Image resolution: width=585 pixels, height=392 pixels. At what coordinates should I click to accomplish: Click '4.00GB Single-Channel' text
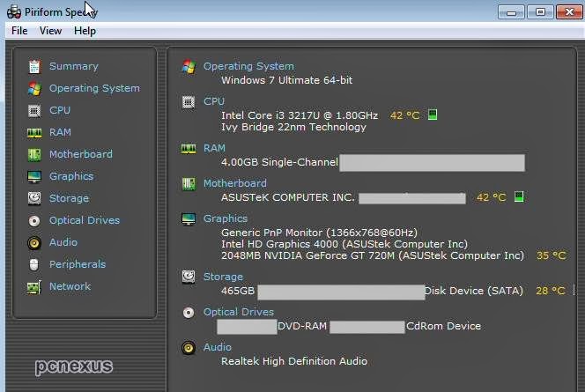point(279,162)
